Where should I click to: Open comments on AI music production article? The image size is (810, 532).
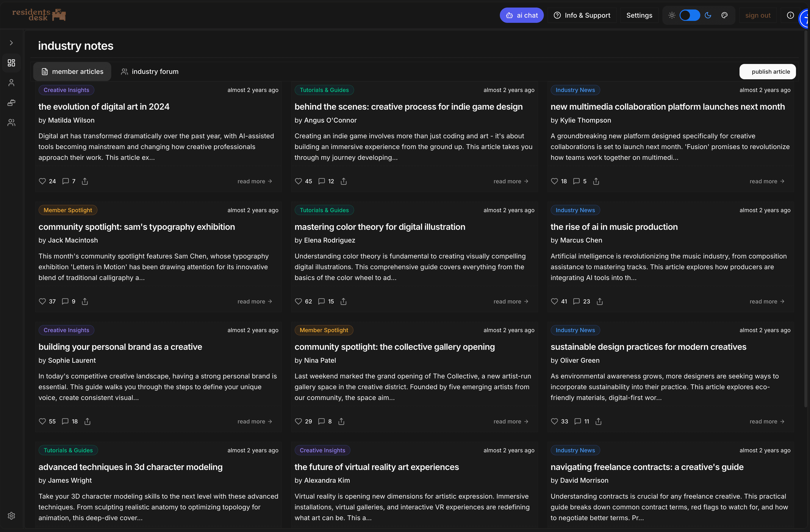click(x=576, y=301)
